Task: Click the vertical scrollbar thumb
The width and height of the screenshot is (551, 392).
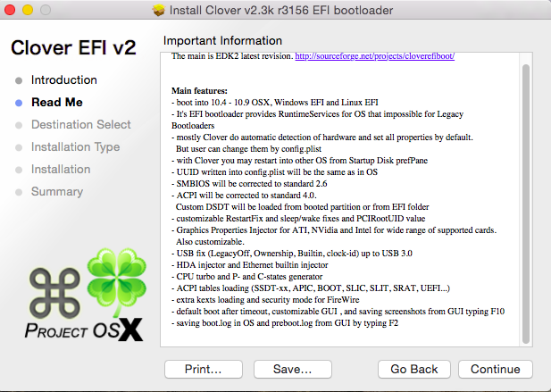Action: pyautogui.click(x=526, y=204)
